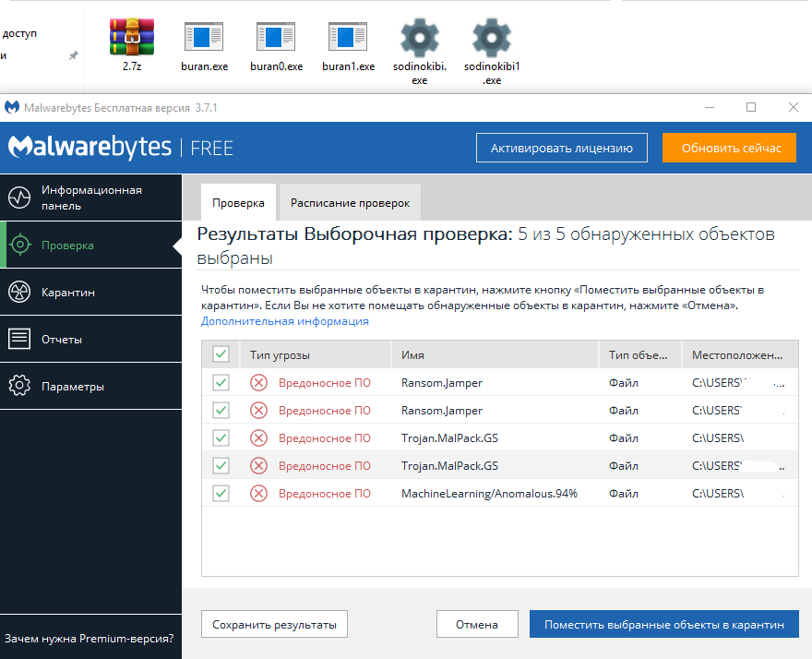The image size is (812, 659).
Task: Select MachineLearning/Anomalous.94% name cell
Action: (489, 493)
